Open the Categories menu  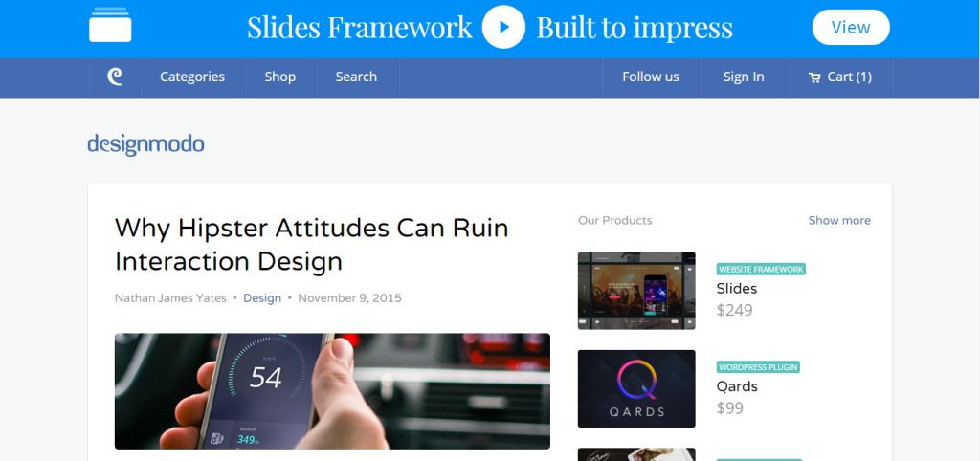(x=192, y=77)
